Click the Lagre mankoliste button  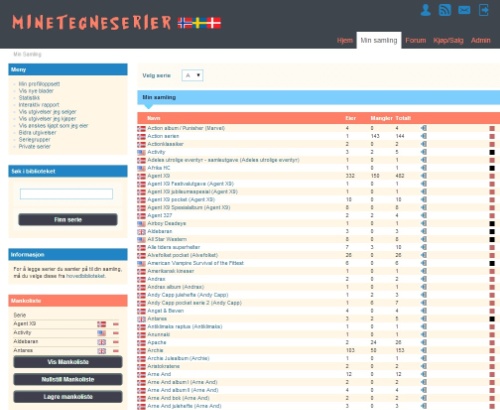tap(68, 397)
